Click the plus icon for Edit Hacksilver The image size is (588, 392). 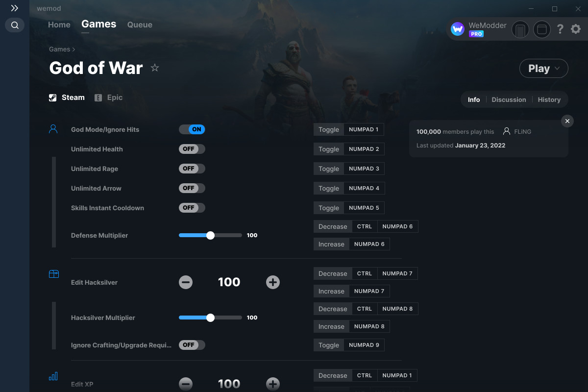pyautogui.click(x=273, y=282)
